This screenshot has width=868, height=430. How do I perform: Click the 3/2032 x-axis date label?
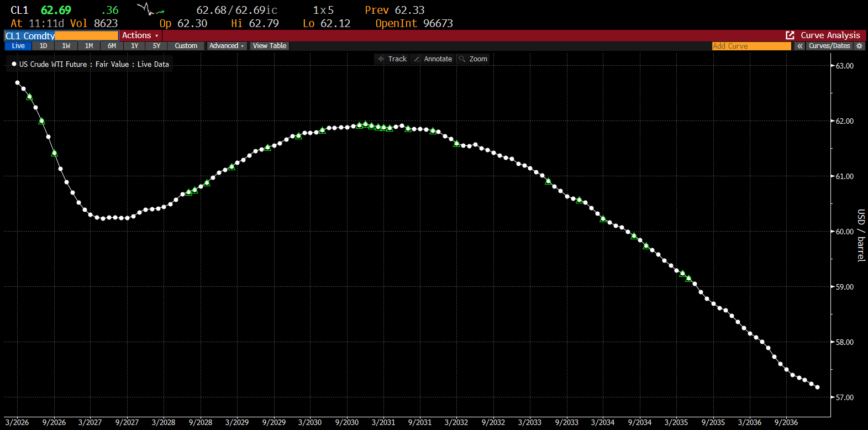point(456,422)
